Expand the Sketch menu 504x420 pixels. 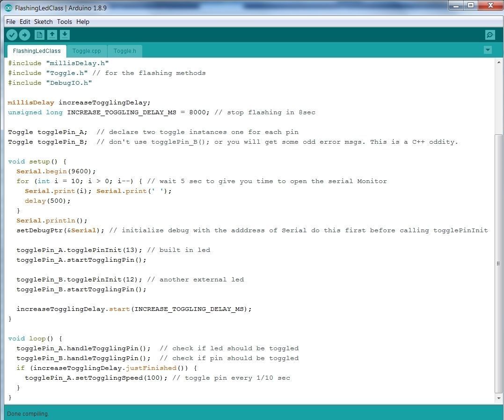pos(43,22)
